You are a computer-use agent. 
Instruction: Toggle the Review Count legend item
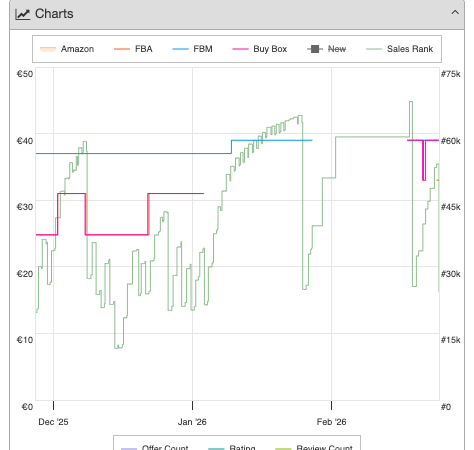(x=314, y=447)
